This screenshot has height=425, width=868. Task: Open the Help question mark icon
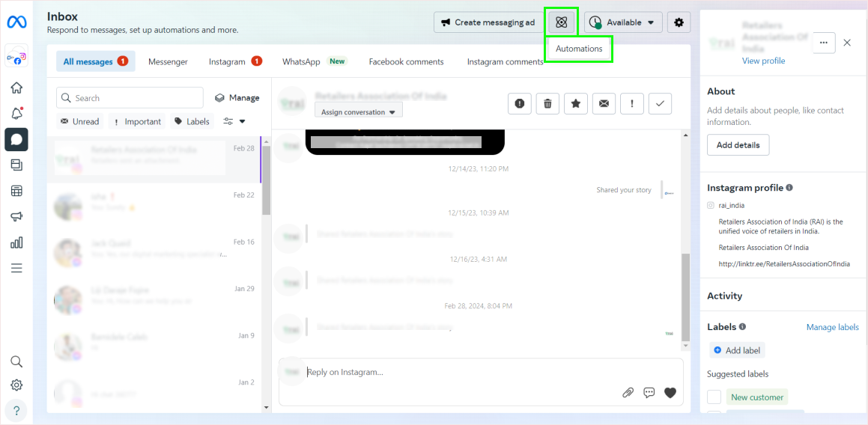coord(16,411)
